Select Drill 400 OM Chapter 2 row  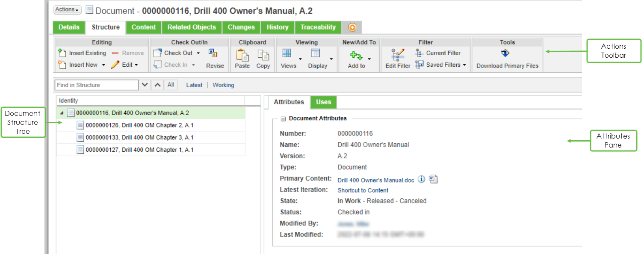tap(151, 125)
